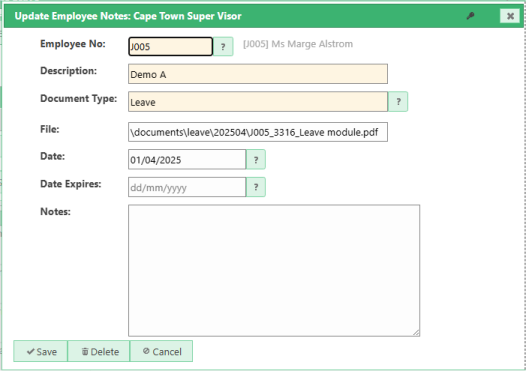526x371 pixels.
Task: Open the Employee No lookup button
Action: pyautogui.click(x=223, y=47)
